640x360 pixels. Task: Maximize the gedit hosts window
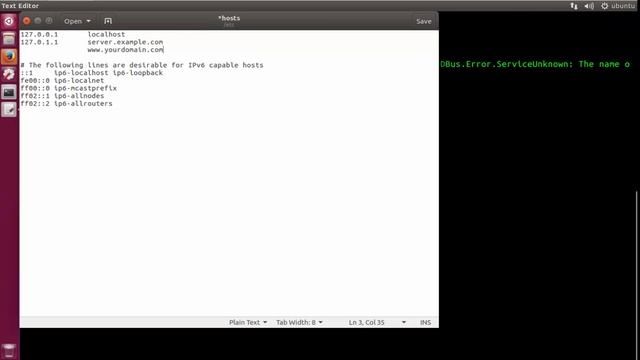click(49, 21)
